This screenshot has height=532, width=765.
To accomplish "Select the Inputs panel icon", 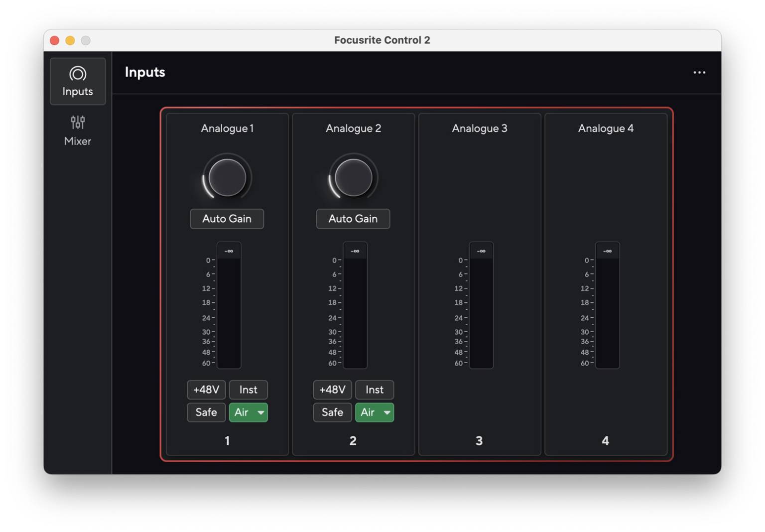I will pos(78,81).
